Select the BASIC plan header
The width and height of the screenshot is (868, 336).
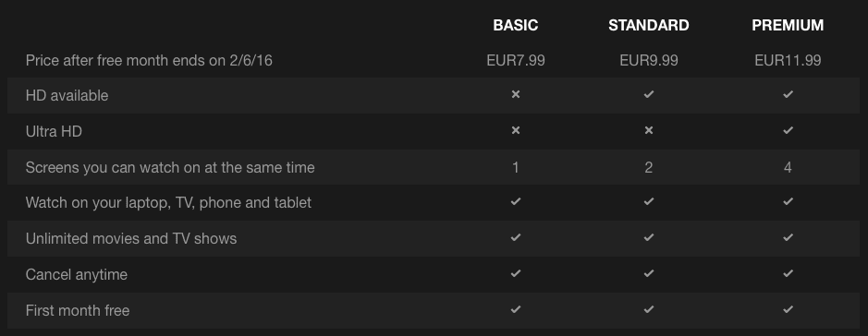[516, 26]
